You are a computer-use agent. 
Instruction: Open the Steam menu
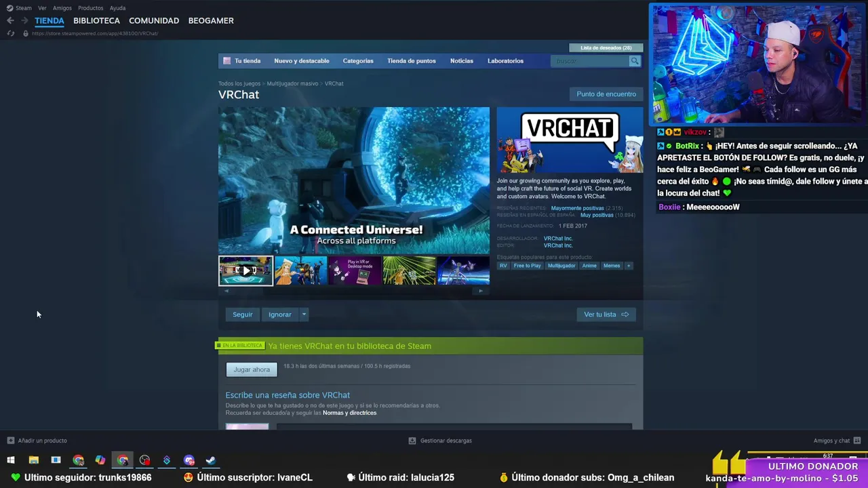[x=24, y=8]
